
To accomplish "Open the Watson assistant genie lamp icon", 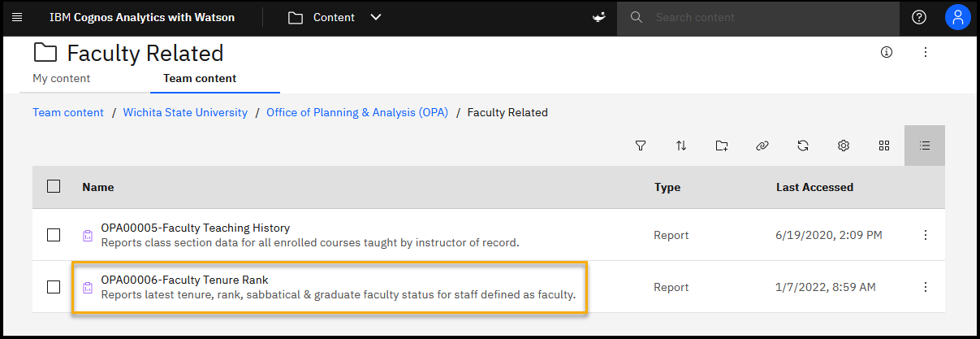I will (x=599, y=17).
